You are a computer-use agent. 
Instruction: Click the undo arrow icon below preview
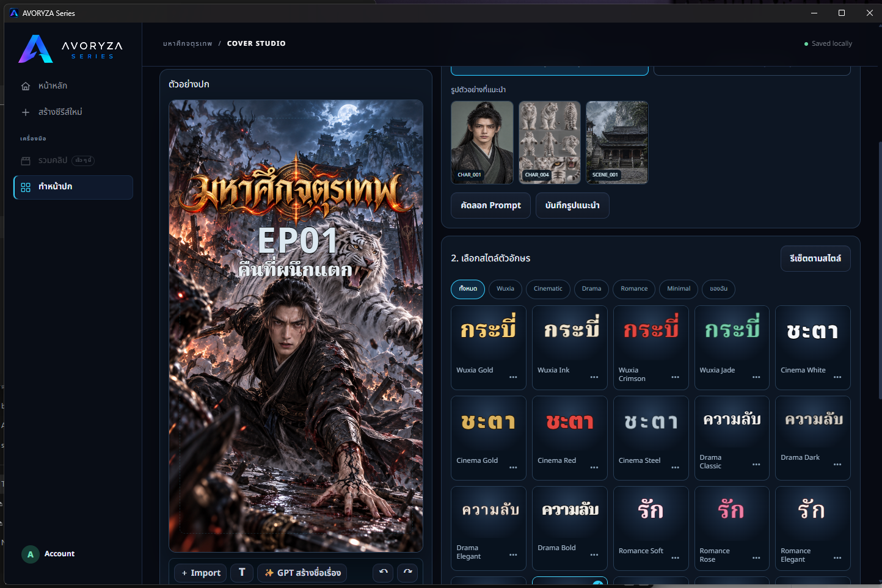click(384, 572)
